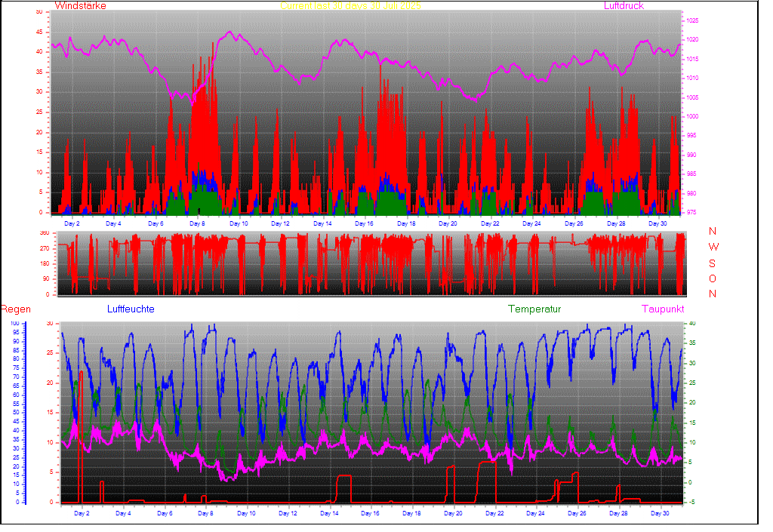Screen dimensions: 773x532
Task: Click the green Temperatur label
Action: pyautogui.click(x=534, y=309)
